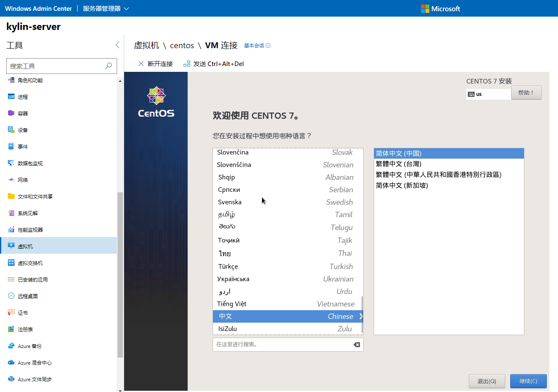558x392 pixels.
Task: Open Registry (注册表) tool icon
Action: click(x=11, y=329)
